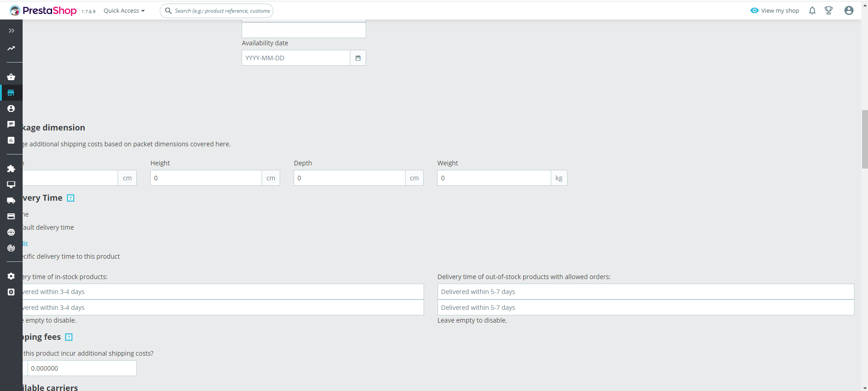Open Stats chart icon in sidebar
The width and height of the screenshot is (868, 391).
[x=11, y=140]
